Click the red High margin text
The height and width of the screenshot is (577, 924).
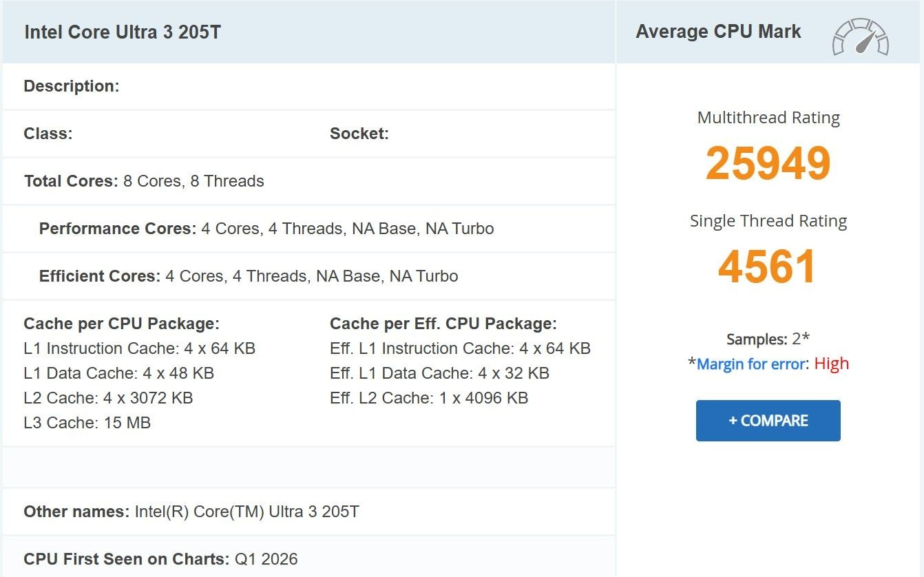pos(831,364)
